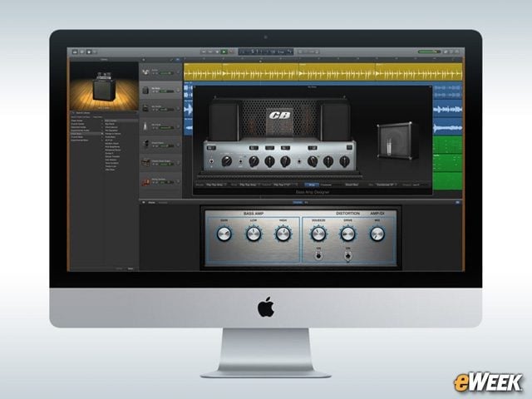Turn the Drive knob in Distortion section
Viewport: 532px width, 399px height.
[347, 234]
